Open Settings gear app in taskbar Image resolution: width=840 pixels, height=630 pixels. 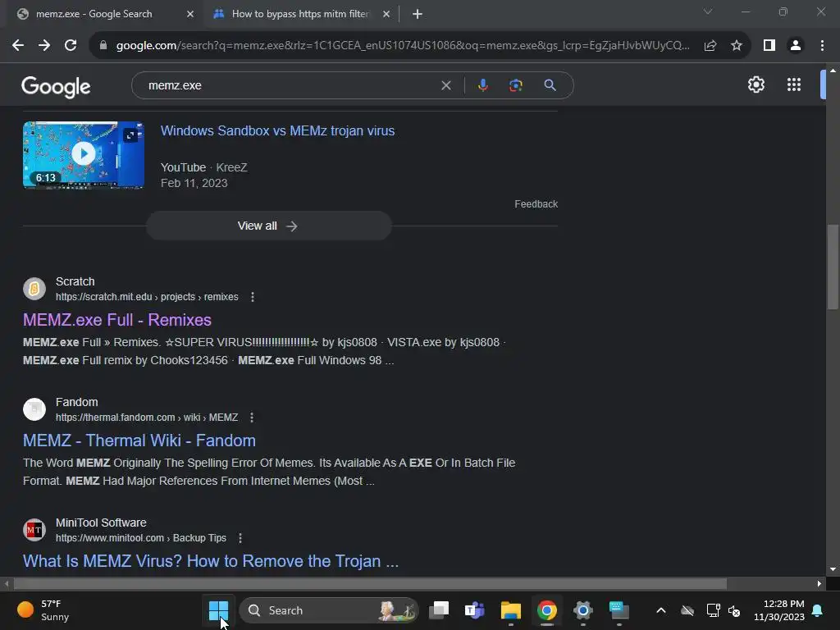coord(583,610)
